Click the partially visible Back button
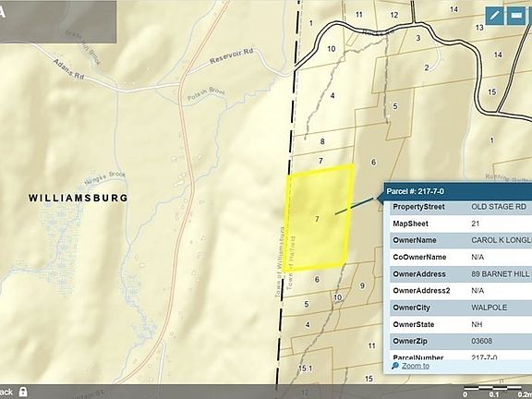Viewport: 532px width, 399px height. (x=6, y=392)
